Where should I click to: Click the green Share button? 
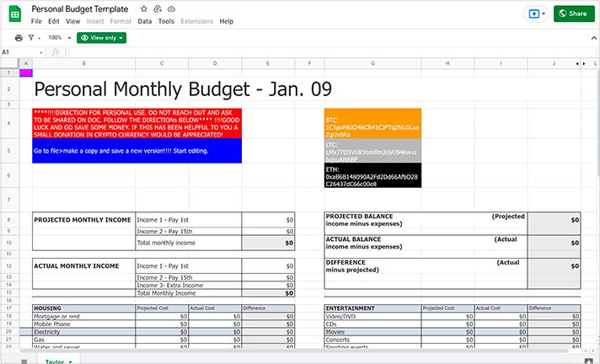tap(574, 13)
